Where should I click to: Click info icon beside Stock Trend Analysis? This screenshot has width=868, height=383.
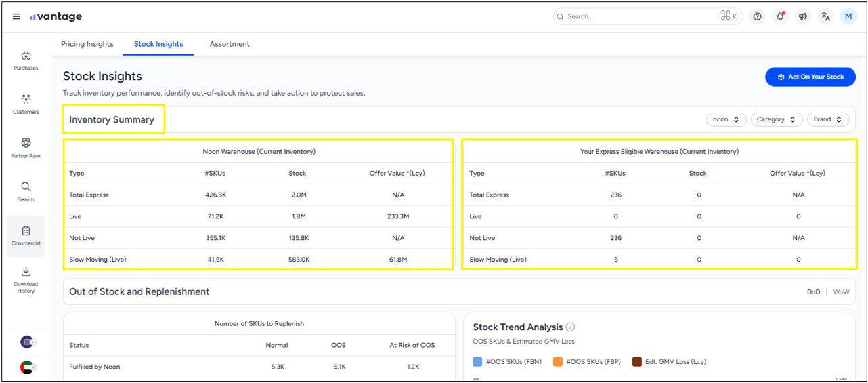click(570, 327)
